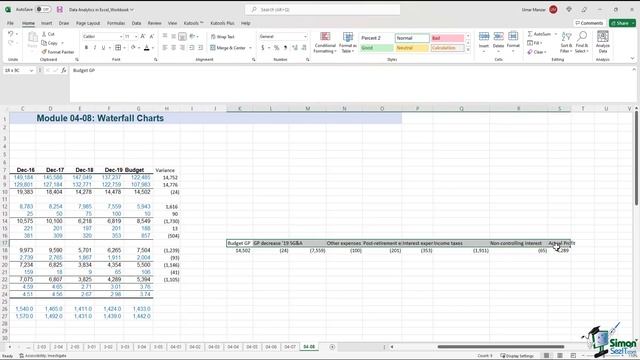Click the Comments button

pos(589,23)
